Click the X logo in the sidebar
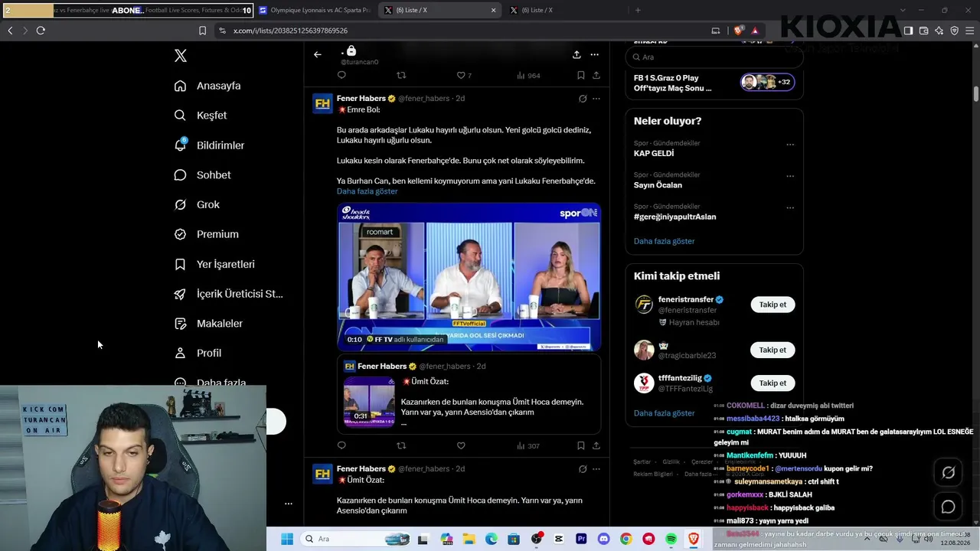Image resolution: width=980 pixels, height=551 pixels. (x=181, y=56)
